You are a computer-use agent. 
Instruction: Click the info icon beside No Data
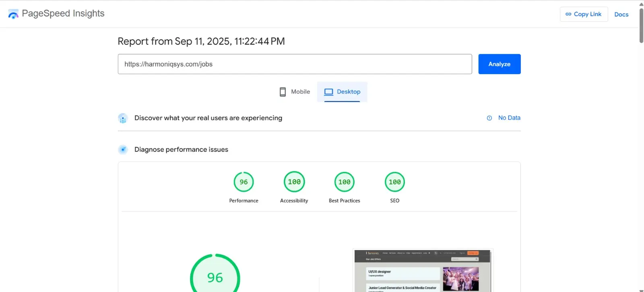click(x=489, y=118)
